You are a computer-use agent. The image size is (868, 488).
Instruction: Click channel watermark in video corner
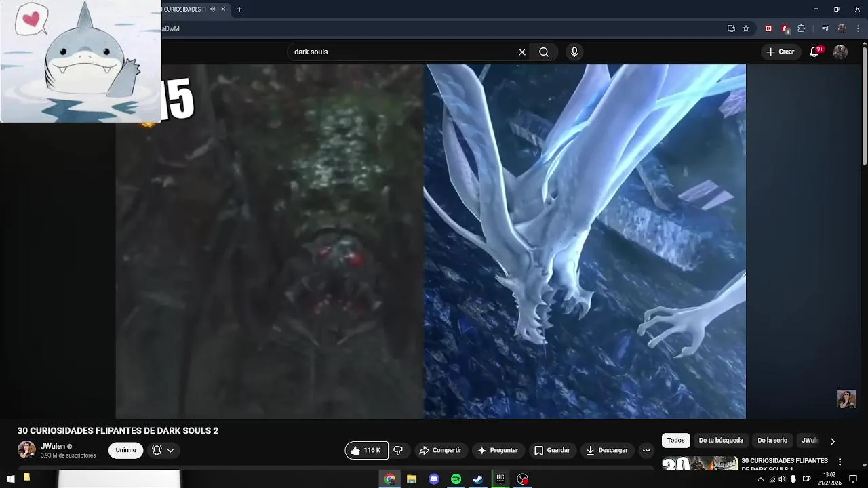click(846, 399)
